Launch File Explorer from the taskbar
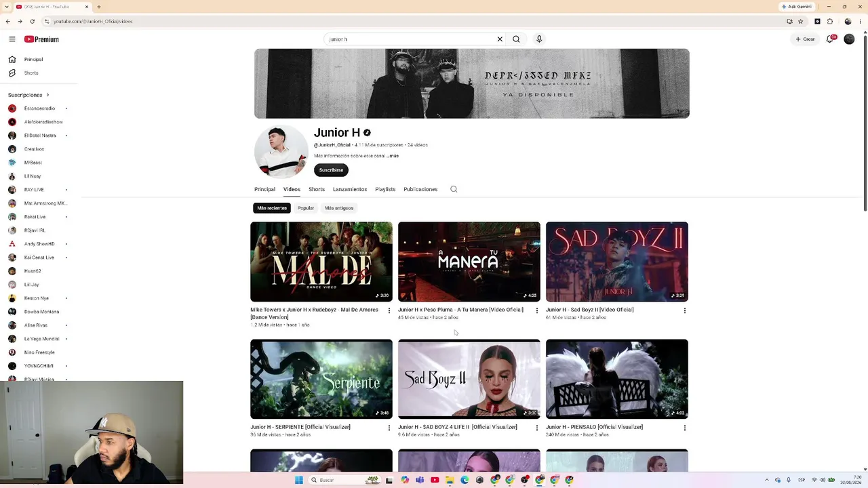Viewport: 868px width, 488px height. coord(450,480)
